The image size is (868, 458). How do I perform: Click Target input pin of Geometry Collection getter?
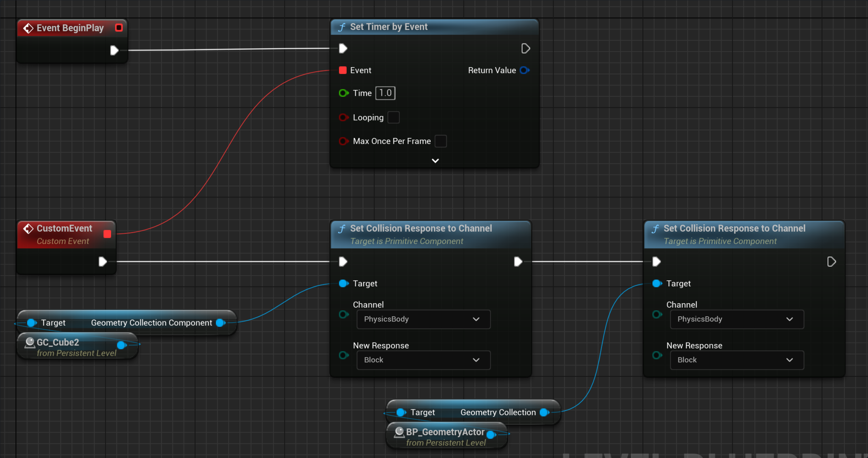click(401, 412)
